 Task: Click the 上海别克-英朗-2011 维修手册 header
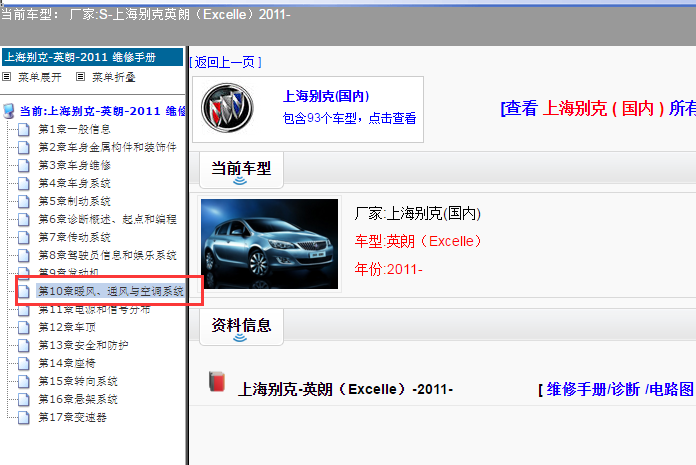click(92, 57)
